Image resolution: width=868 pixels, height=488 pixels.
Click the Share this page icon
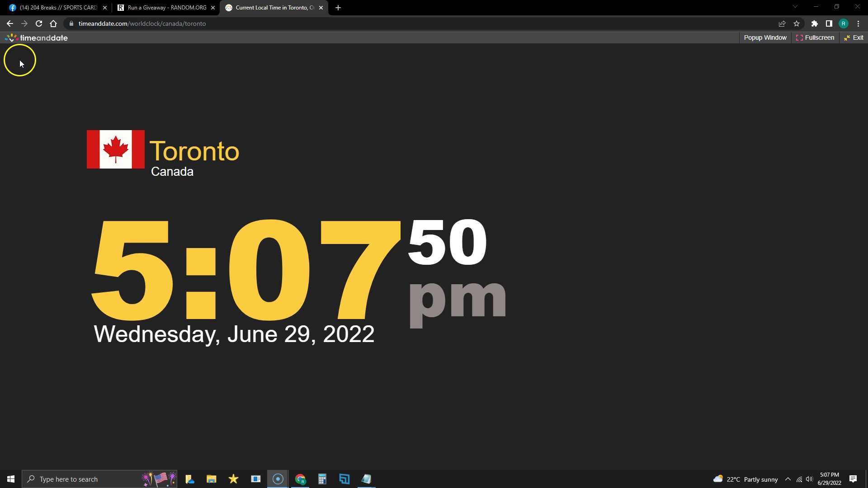coord(782,23)
